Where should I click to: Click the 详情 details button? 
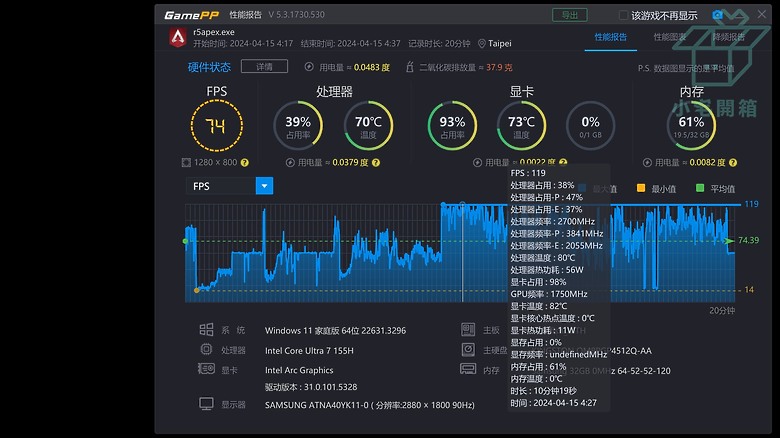tap(264, 67)
